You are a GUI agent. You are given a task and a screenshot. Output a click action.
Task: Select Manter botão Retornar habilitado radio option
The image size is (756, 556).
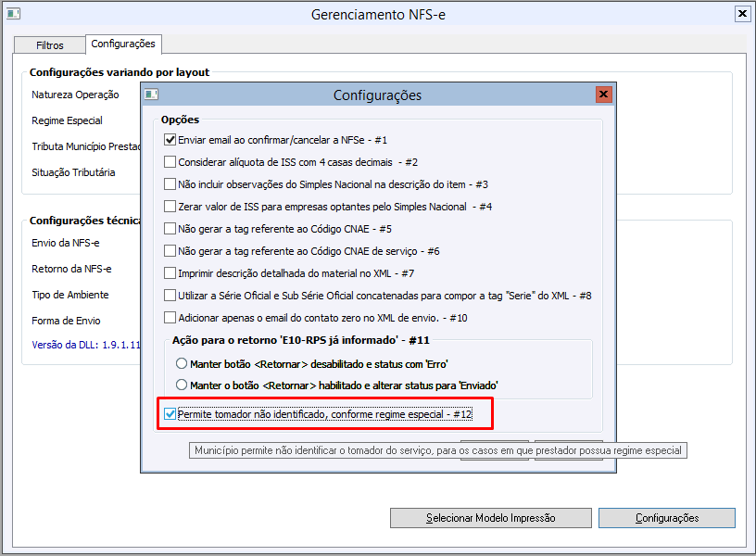coord(182,385)
